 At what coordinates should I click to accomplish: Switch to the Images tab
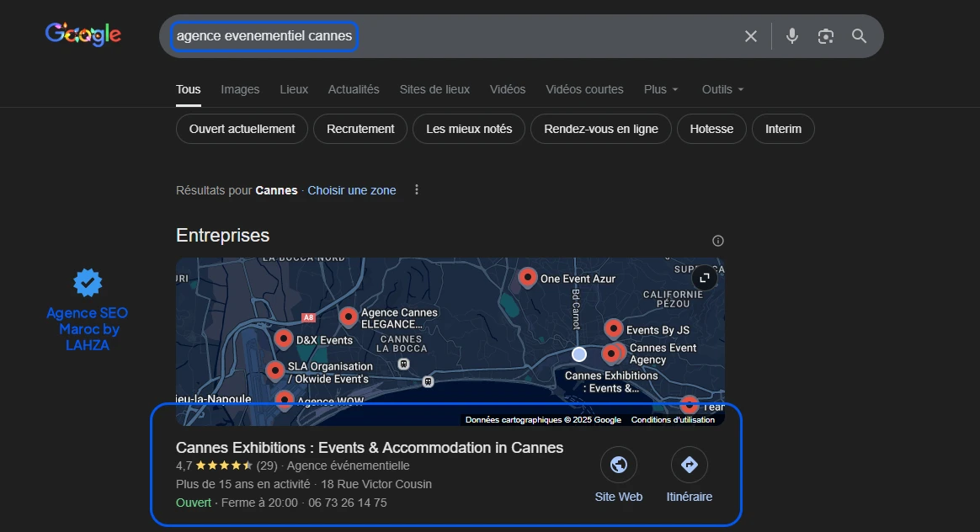[x=240, y=89]
